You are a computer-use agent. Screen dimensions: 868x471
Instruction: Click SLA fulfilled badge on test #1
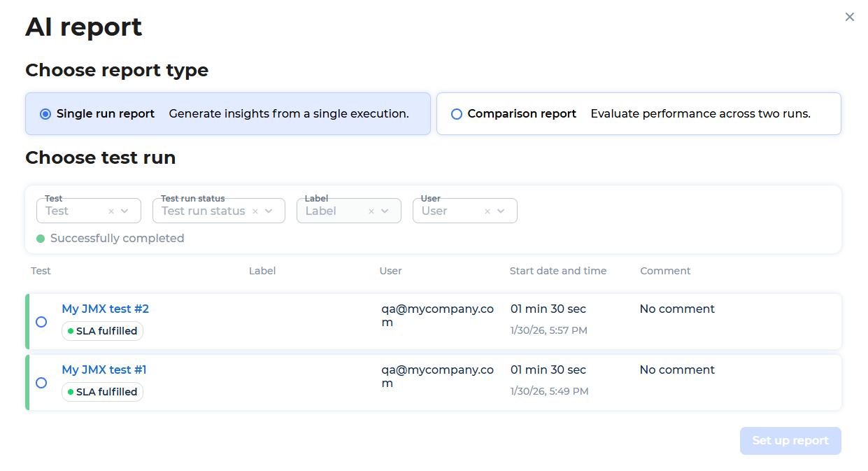click(x=103, y=392)
